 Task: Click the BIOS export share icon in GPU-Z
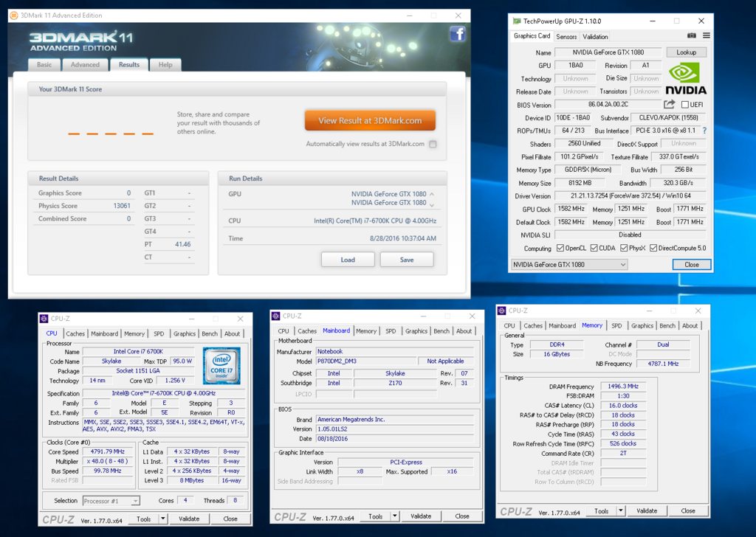(x=669, y=104)
